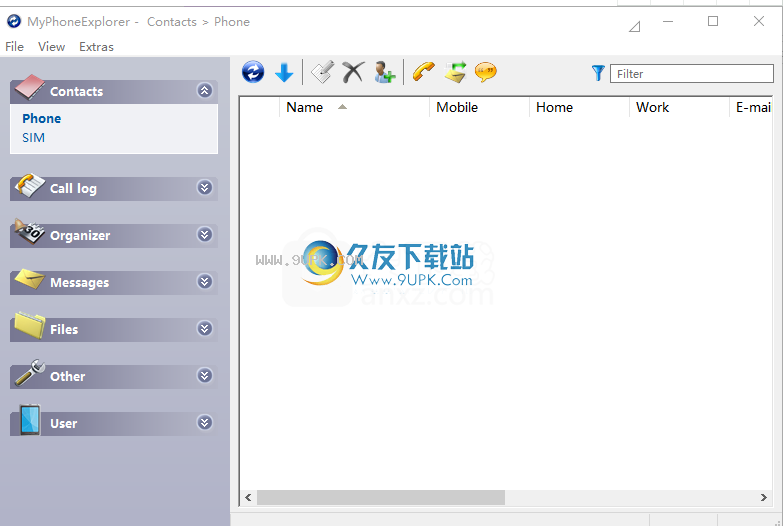
Task: Select SIM under Contacts
Action: tap(33, 137)
